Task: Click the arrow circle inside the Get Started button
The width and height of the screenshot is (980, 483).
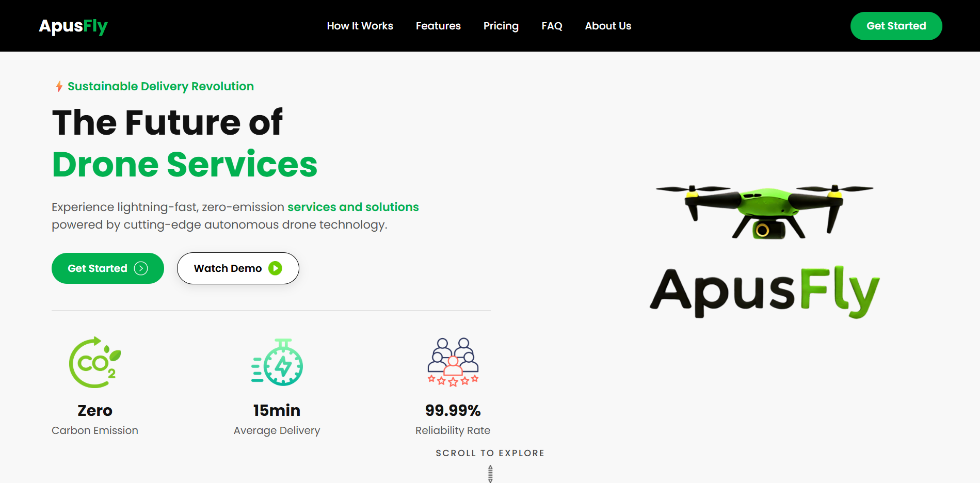Action: [x=141, y=268]
